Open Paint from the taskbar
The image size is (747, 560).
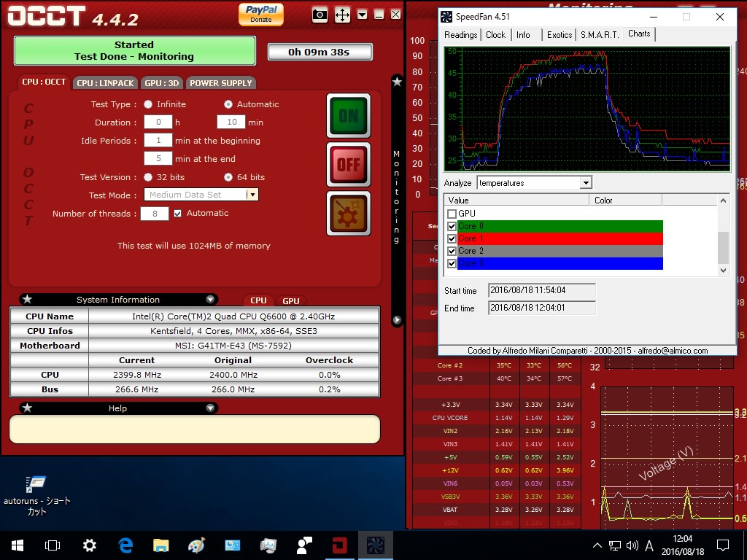point(197,545)
